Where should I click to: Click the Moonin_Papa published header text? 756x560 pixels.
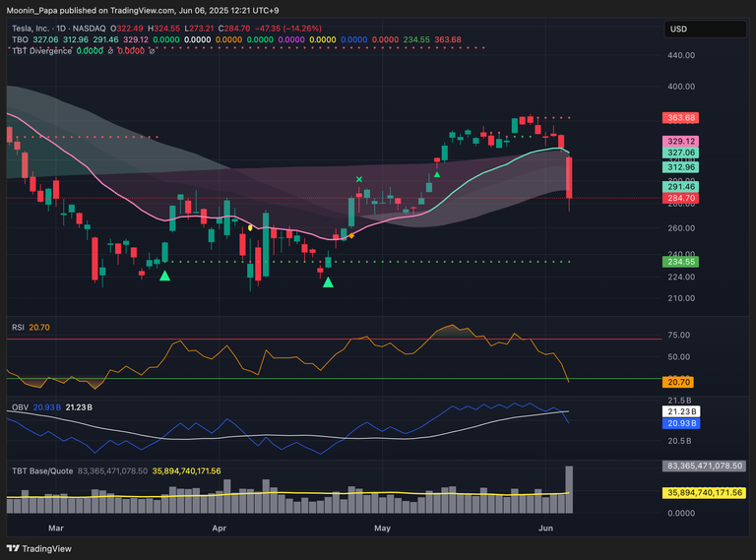click(142, 10)
